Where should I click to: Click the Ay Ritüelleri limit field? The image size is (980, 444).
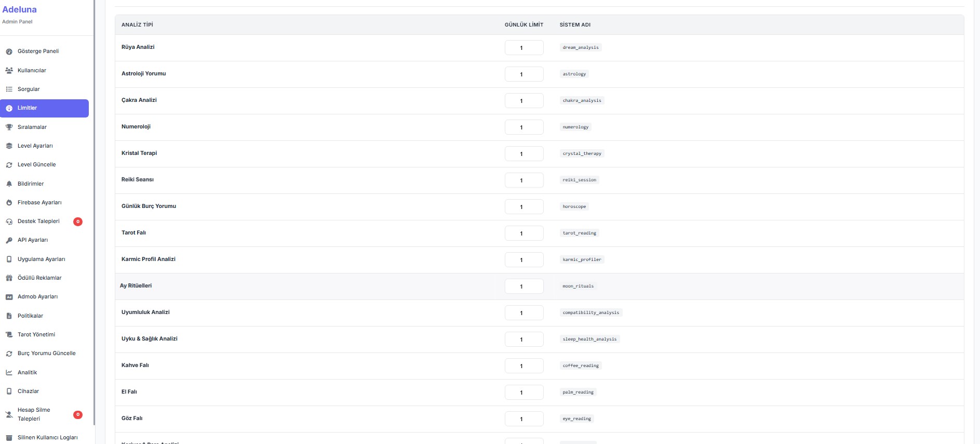click(523, 286)
